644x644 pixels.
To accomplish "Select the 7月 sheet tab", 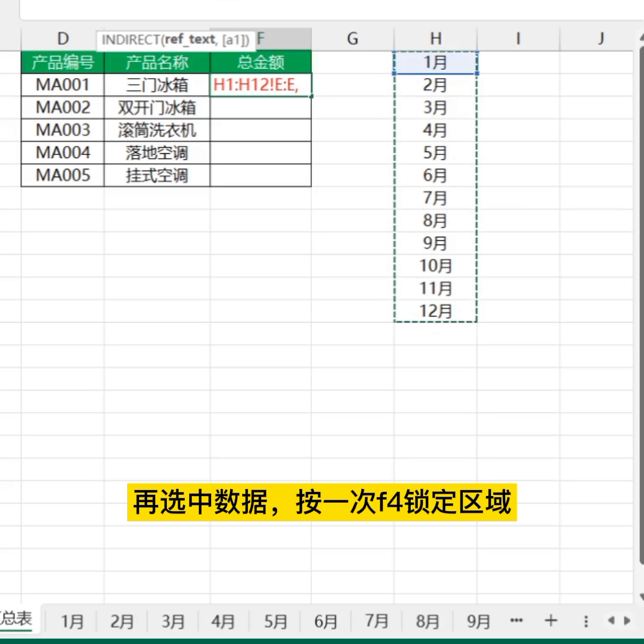I will (x=377, y=621).
